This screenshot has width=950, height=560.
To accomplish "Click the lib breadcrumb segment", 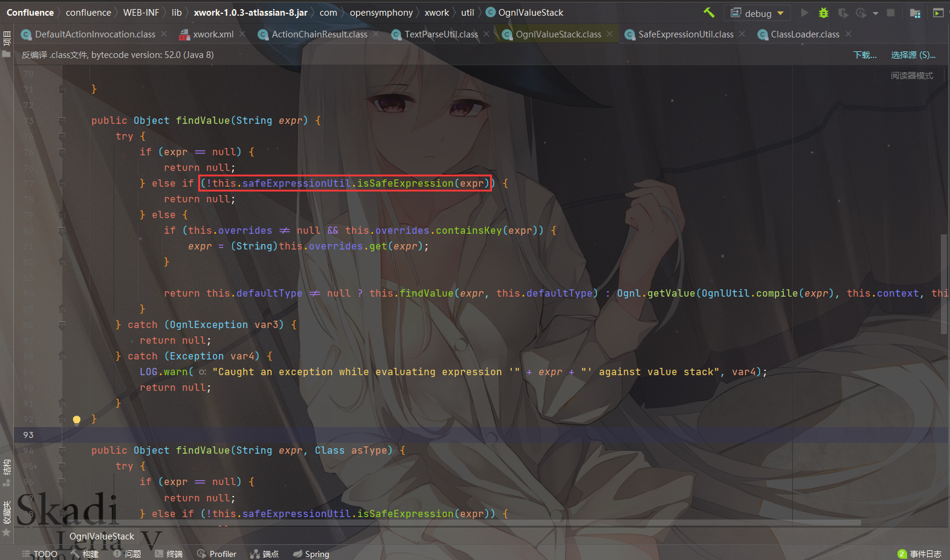I will [176, 13].
